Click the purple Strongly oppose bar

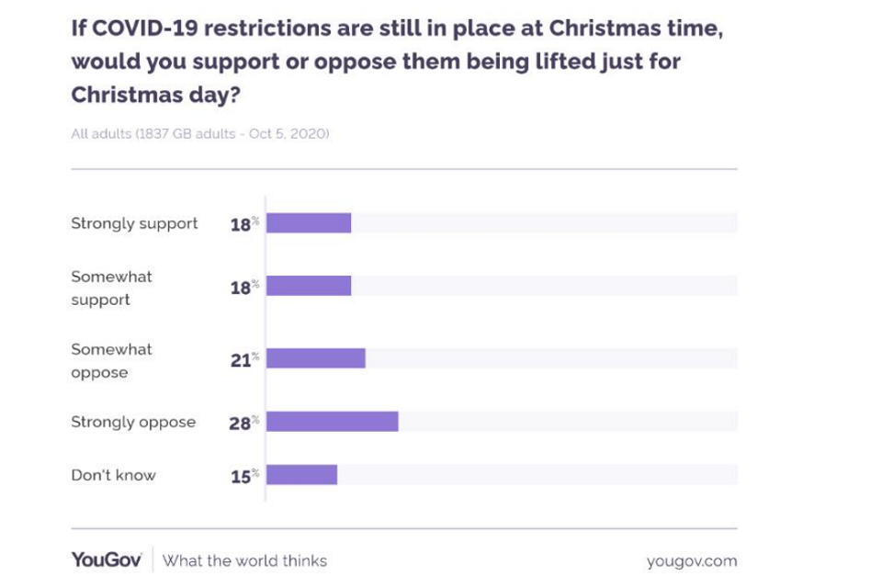333,422
